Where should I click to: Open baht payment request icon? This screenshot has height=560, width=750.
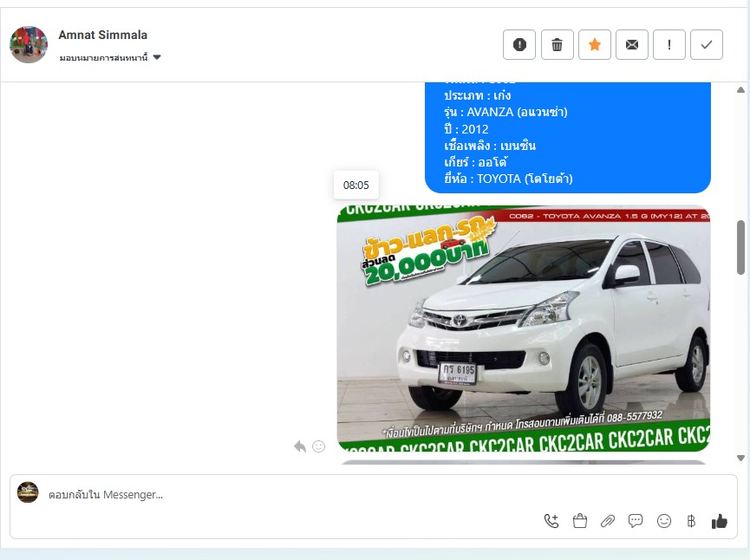[x=691, y=521]
